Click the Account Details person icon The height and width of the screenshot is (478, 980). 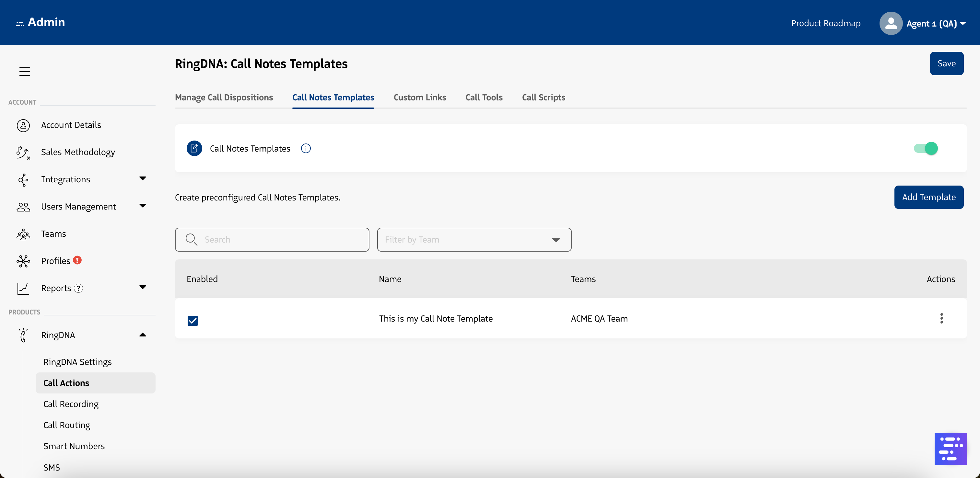pyautogui.click(x=23, y=125)
